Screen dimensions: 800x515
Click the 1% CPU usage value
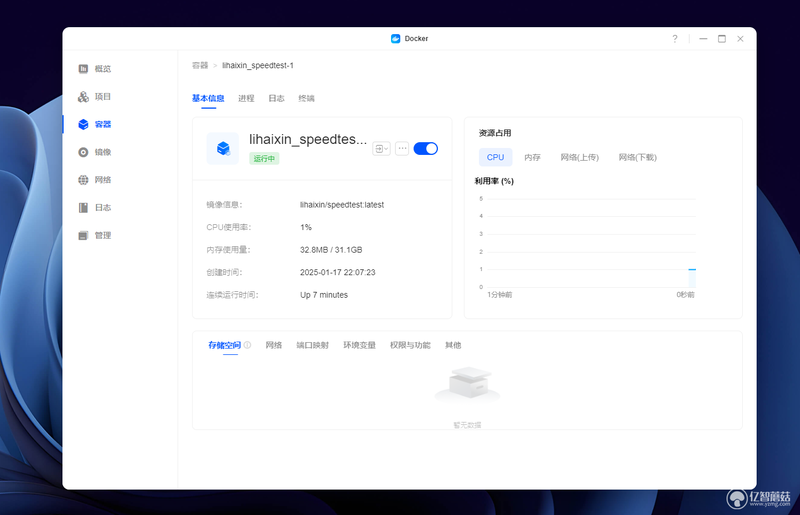(306, 227)
